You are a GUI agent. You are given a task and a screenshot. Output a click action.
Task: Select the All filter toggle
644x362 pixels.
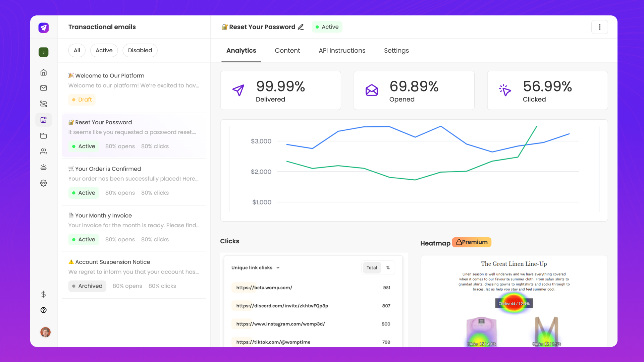pyautogui.click(x=77, y=50)
